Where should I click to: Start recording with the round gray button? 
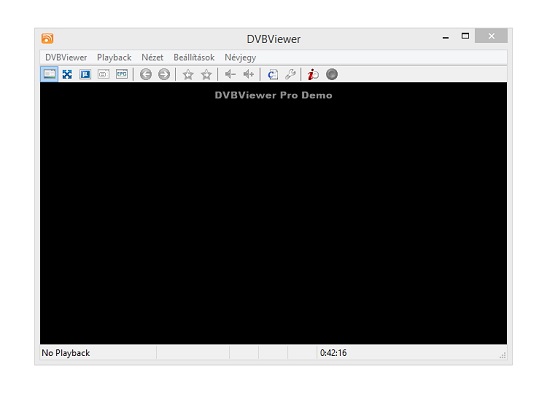(332, 74)
